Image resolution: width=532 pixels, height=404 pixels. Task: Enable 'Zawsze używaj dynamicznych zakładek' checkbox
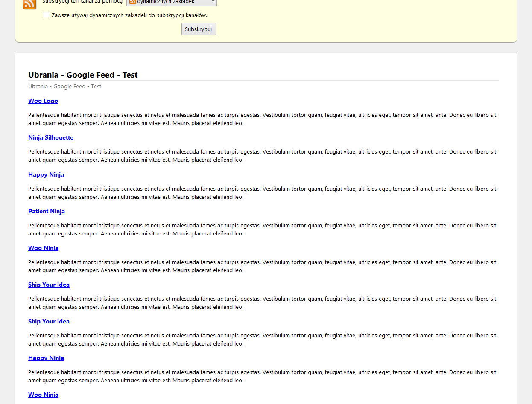47,15
